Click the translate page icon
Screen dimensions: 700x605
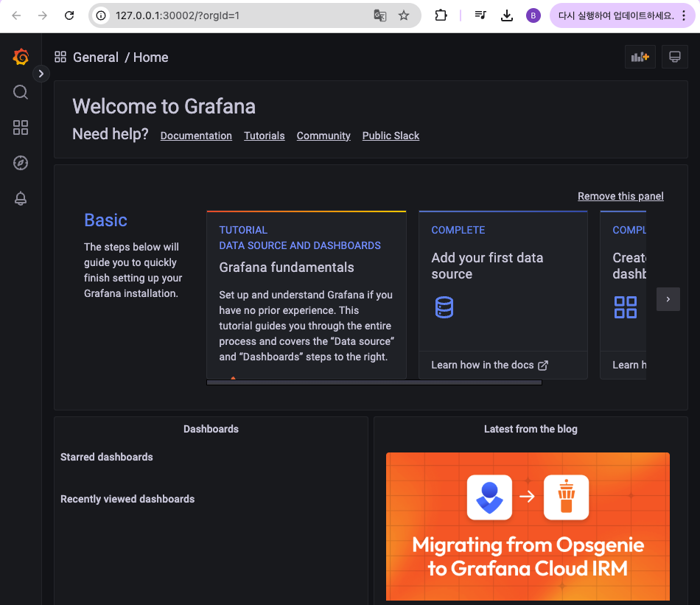(380, 15)
